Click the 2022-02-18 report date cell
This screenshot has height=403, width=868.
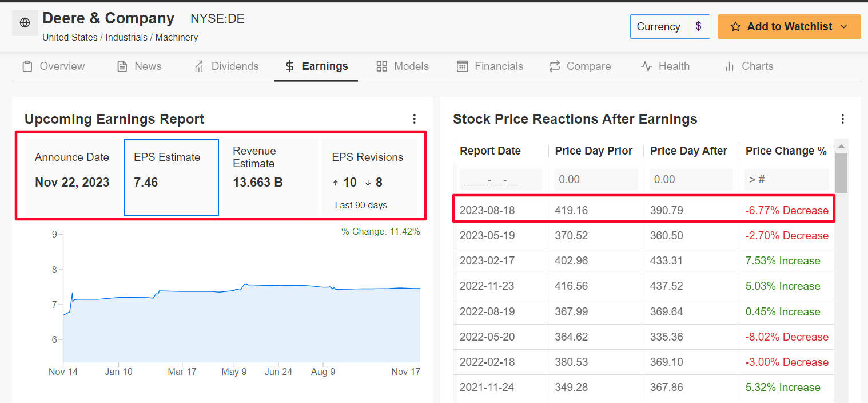(487, 362)
